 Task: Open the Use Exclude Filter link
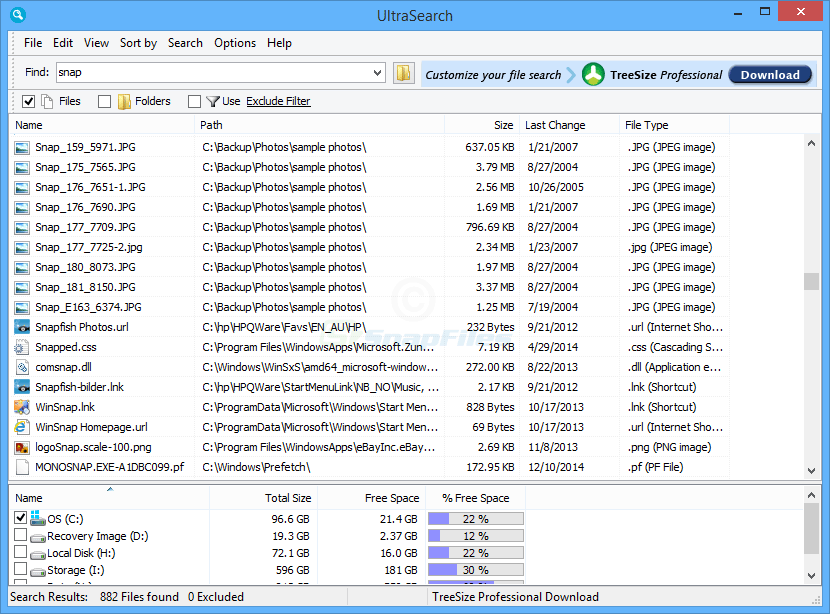280,101
